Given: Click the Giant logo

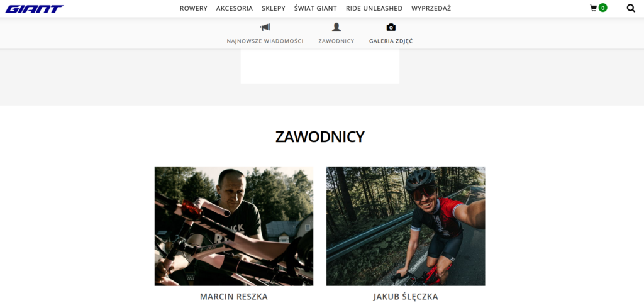Looking at the screenshot, I should pos(35,9).
